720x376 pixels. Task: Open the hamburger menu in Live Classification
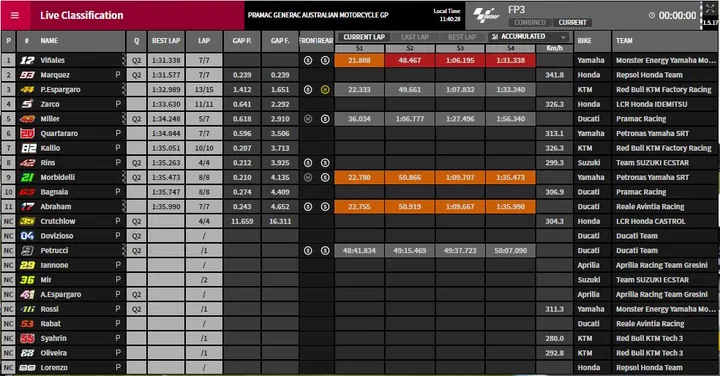[15, 15]
